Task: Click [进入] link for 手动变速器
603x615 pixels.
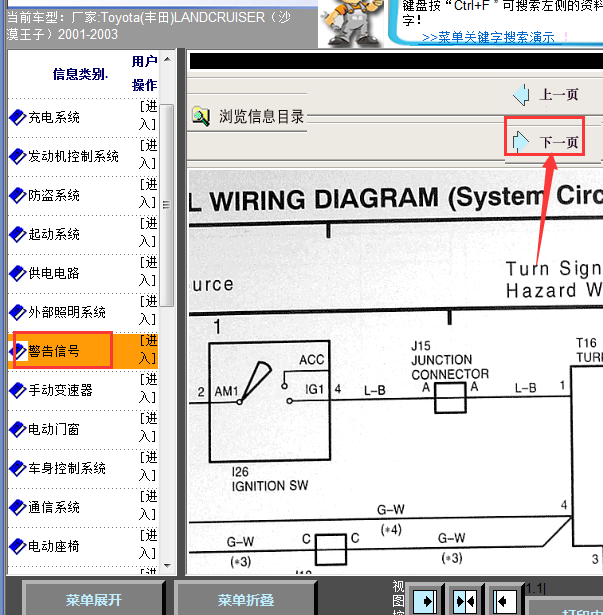Action: click(x=147, y=389)
